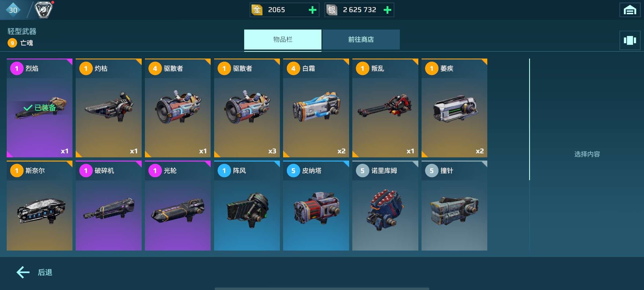644x290 pixels.
Task: Open the hangar home icon
Action: point(630,10)
